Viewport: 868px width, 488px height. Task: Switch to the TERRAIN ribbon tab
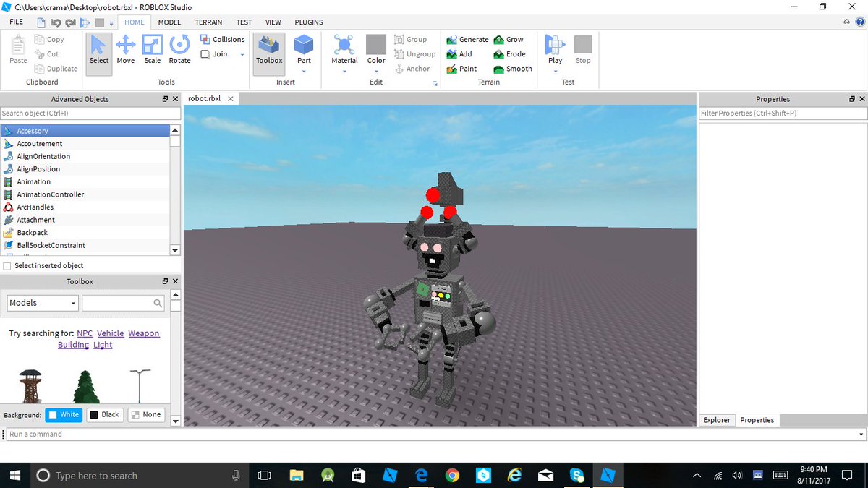coord(208,22)
